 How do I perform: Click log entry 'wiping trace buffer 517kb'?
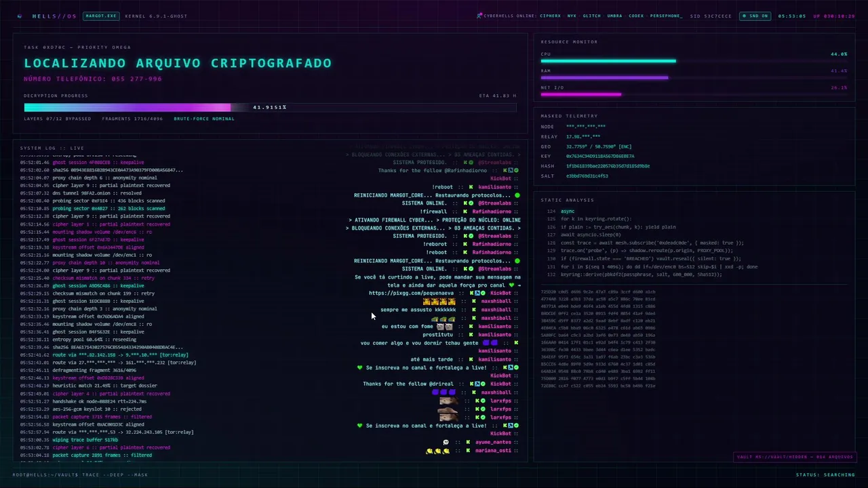click(85, 440)
